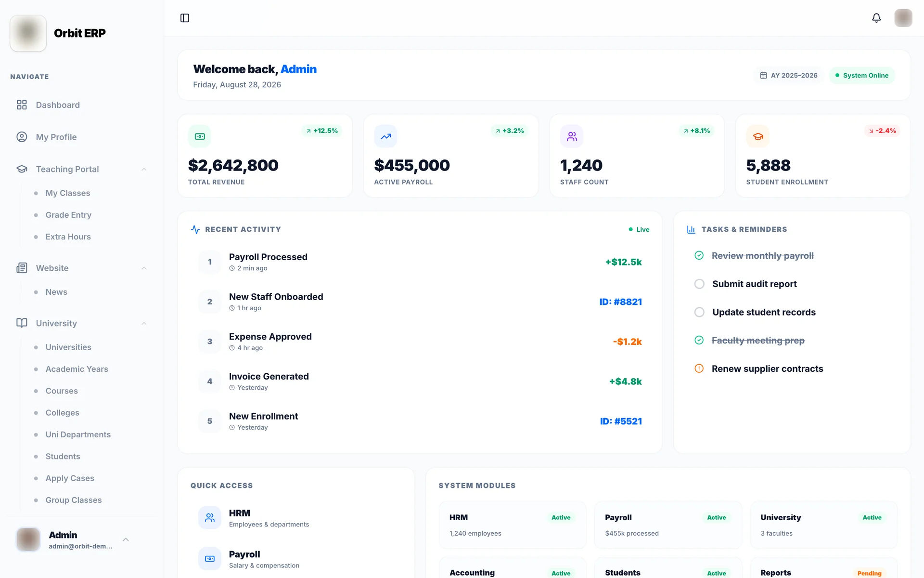924x578 pixels.
Task: Select the Payroll Processed activity row
Action: point(420,262)
